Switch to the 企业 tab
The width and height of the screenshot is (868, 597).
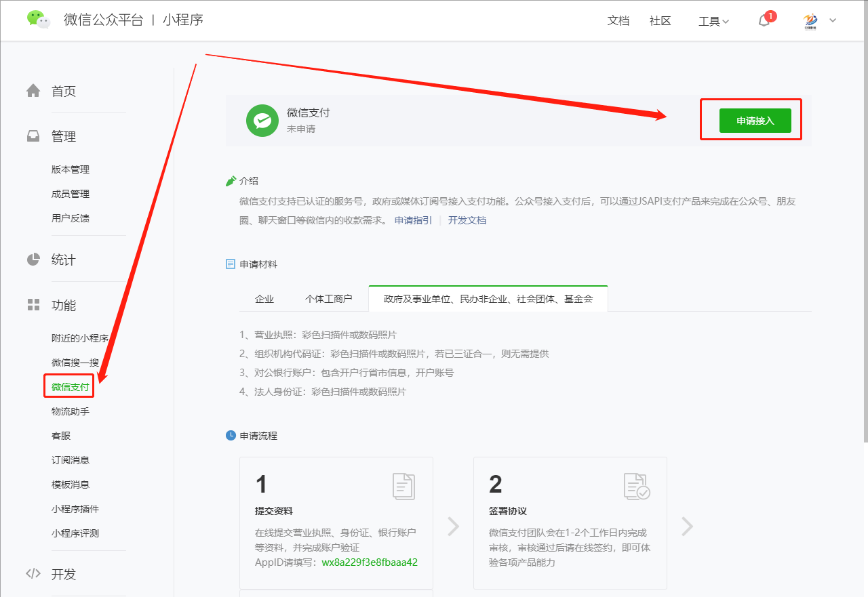(264, 299)
